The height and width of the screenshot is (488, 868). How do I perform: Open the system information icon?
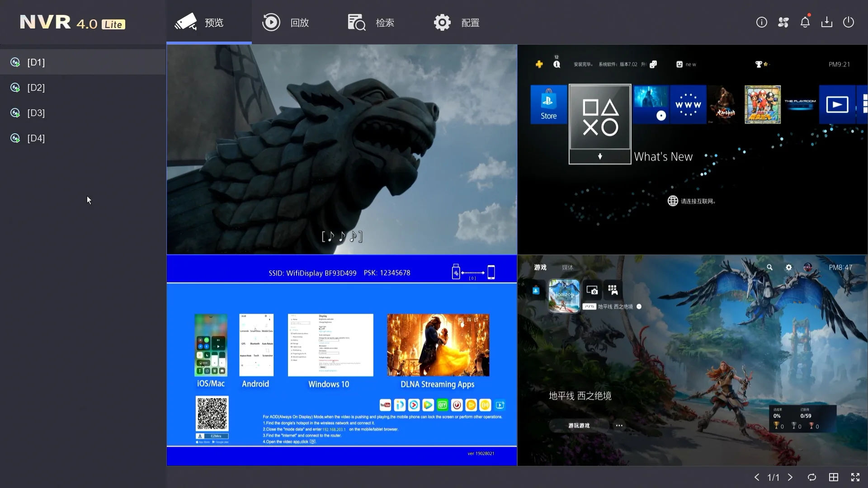point(762,22)
